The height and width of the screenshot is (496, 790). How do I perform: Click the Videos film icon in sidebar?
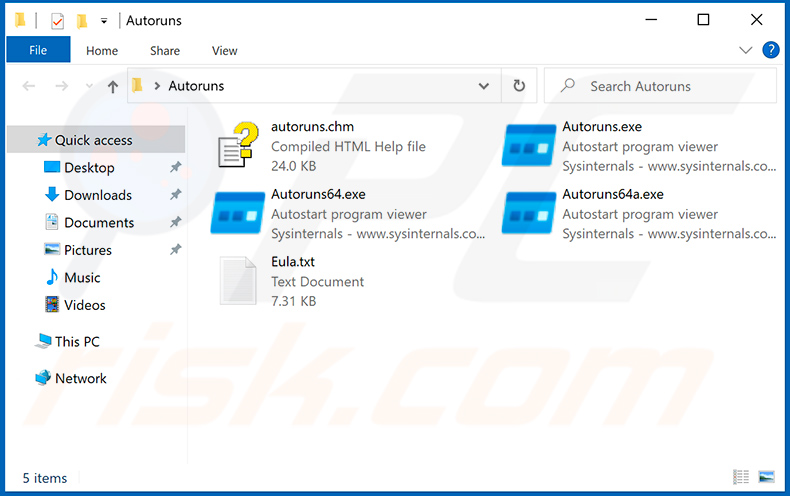coord(52,304)
